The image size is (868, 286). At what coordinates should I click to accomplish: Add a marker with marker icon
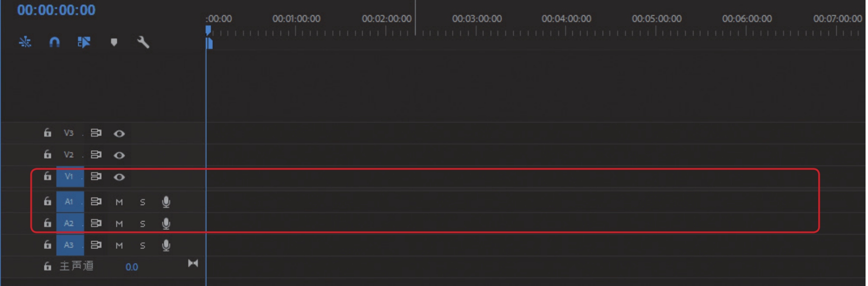114,42
